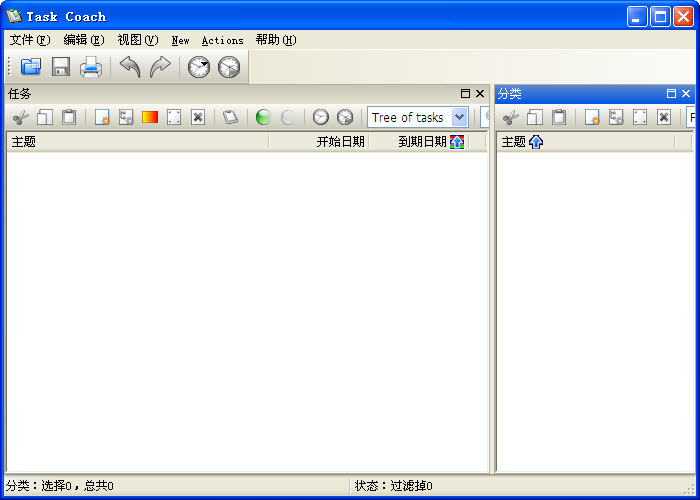Click paste clipboard icon in 任务 panel
700x500 pixels.
click(x=69, y=117)
